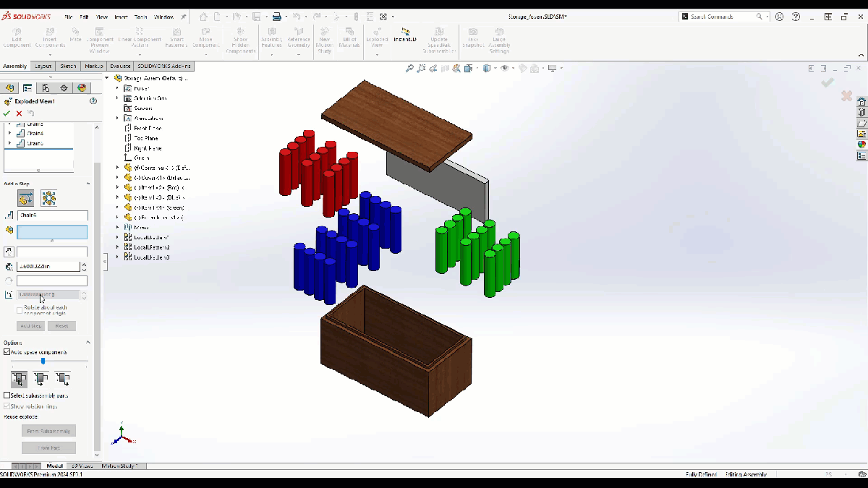Switch to the Evaluate tab

click(x=120, y=66)
